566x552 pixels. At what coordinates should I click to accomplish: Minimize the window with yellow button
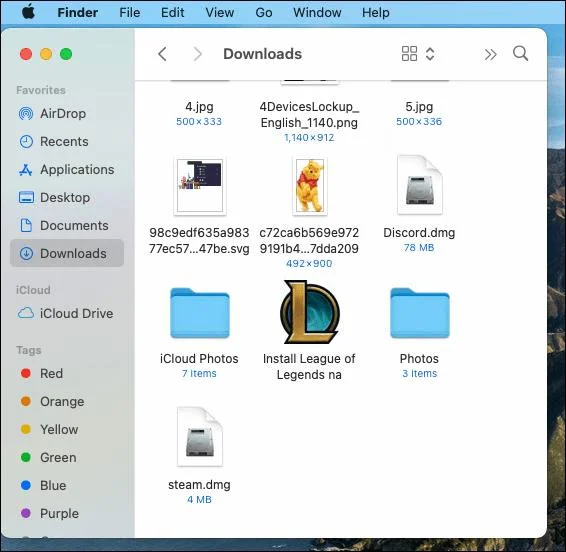point(46,54)
